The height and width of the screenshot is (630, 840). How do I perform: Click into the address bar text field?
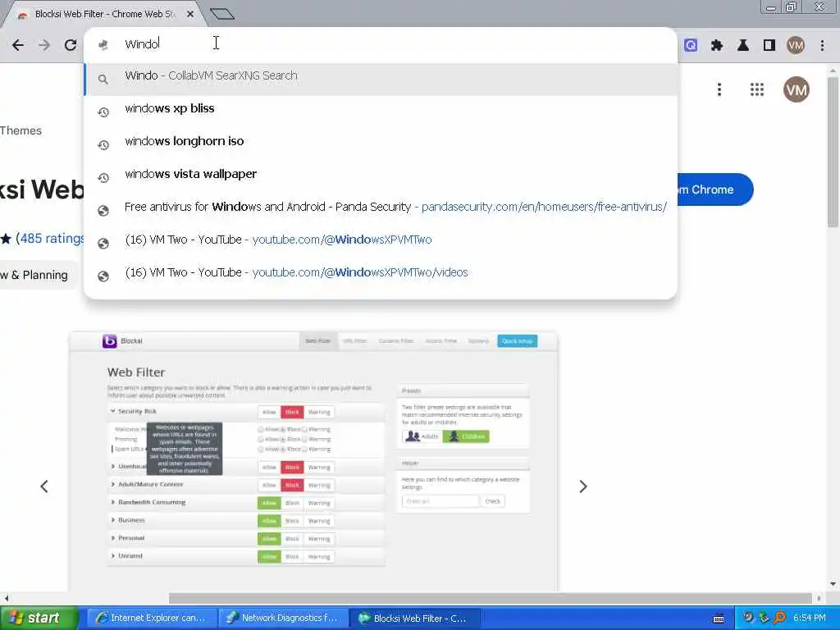coord(381,44)
